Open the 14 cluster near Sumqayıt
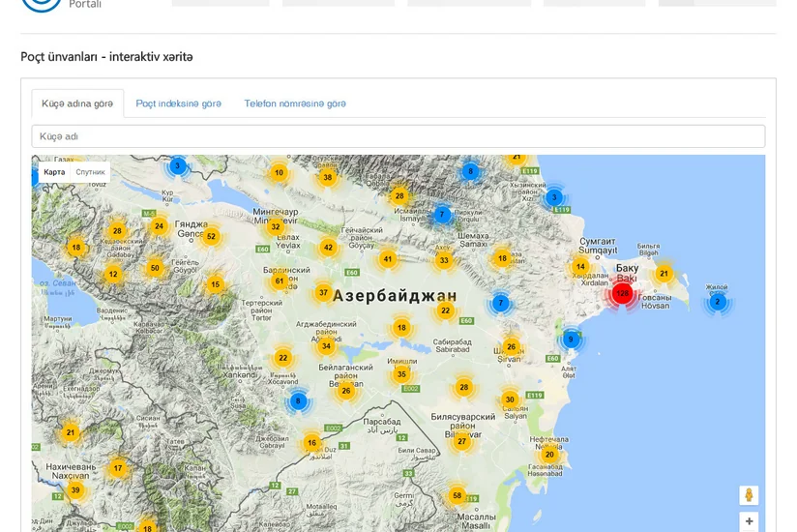Viewport: 797px width, 532px height. tap(580, 266)
